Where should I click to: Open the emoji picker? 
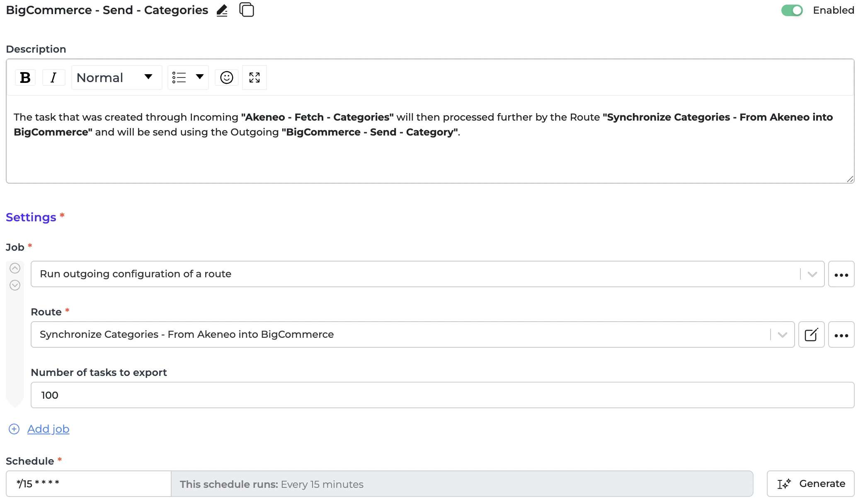[226, 78]
